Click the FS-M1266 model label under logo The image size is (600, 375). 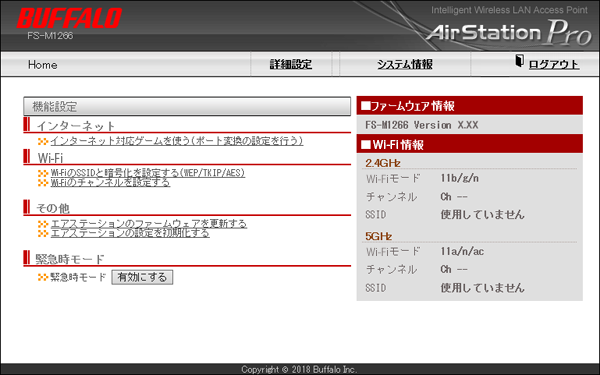pyautogui.click(x=50, y=36)
